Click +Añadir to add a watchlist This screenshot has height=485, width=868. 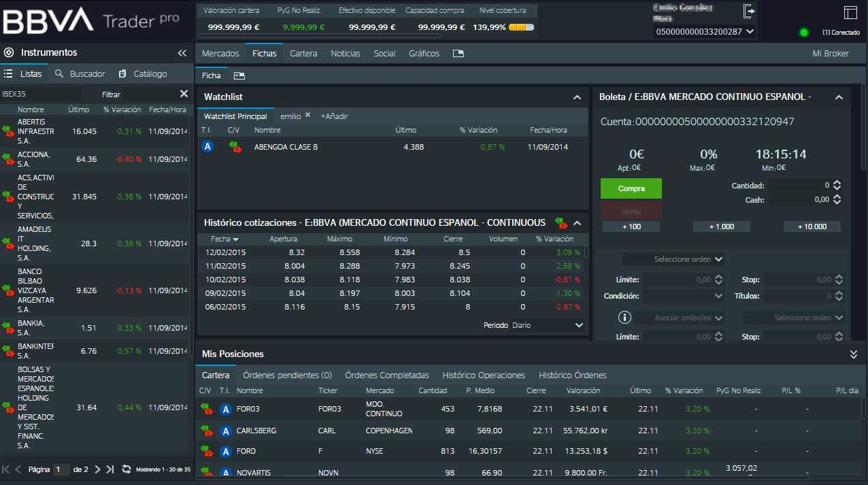[334, 116]
